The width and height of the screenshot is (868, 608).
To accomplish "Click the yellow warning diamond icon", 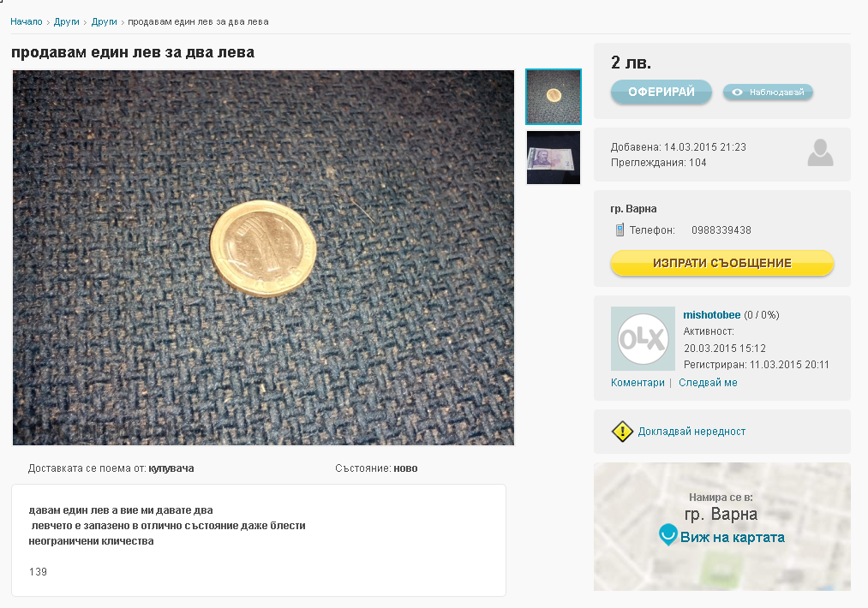I will pos(622,432).
